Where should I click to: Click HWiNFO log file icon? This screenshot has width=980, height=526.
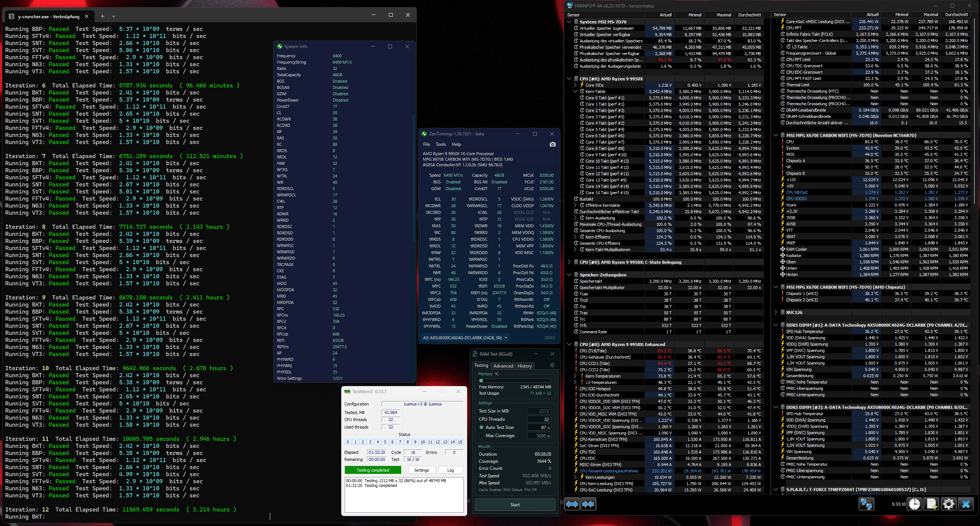click(x=932, y=504)
